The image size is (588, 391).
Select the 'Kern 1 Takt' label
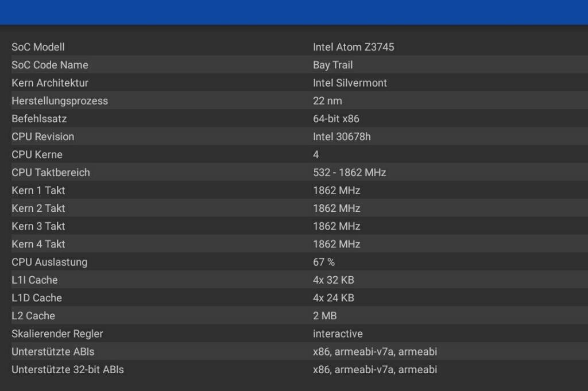pos(38,191)
